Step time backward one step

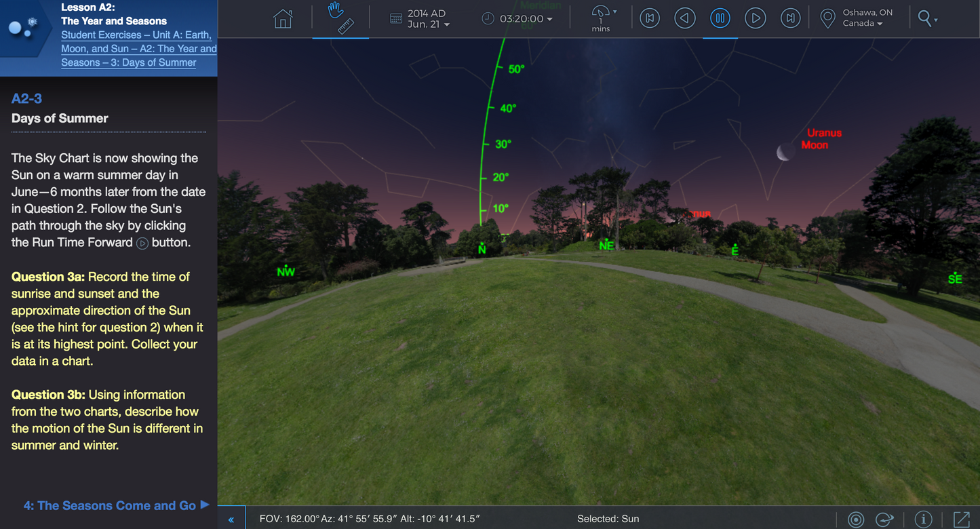click(685, 18)
